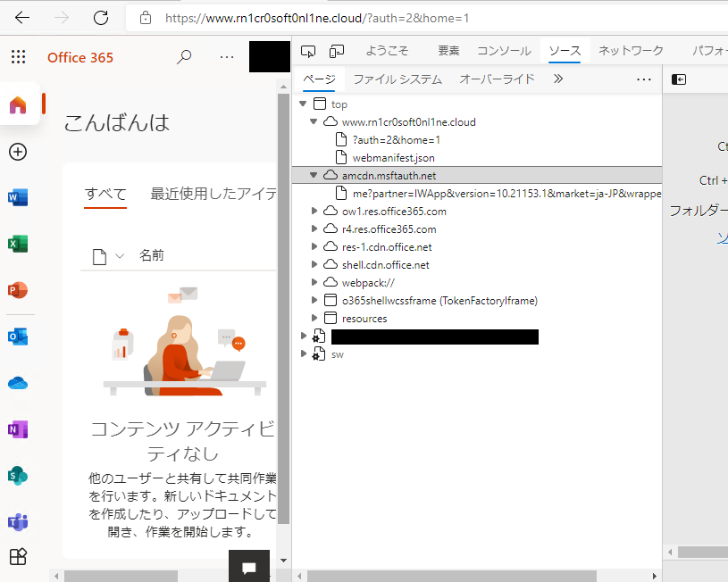Go to Office Home in the sidebar
This screenshot has width=728, height=582.
click(x=18, y=104)
